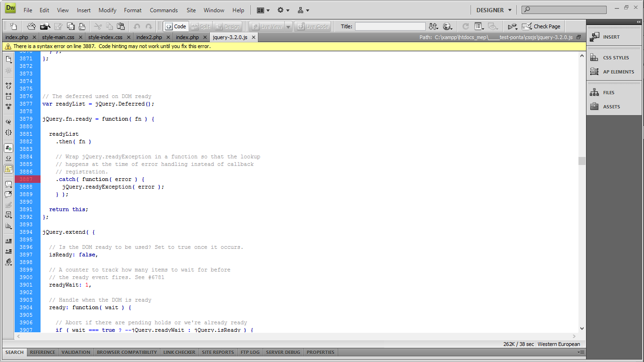Indent Code icon in coding toolbar
Screen dimensions: 644x362
[x=8, y=241]
